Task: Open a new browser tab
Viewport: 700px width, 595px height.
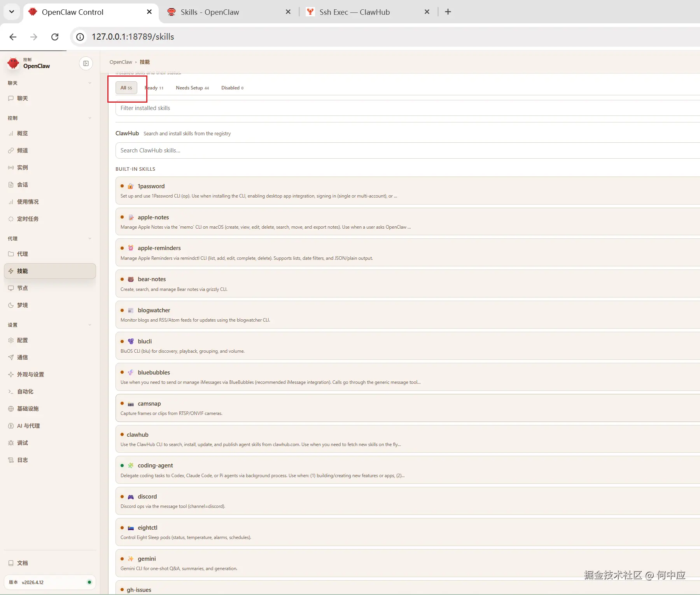Action: (448, 12)
